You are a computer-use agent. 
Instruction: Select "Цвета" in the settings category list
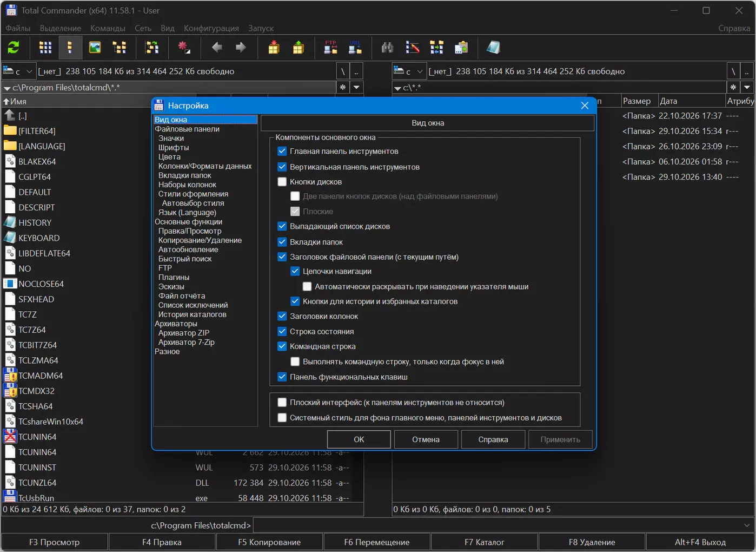(x=169, y=157)
